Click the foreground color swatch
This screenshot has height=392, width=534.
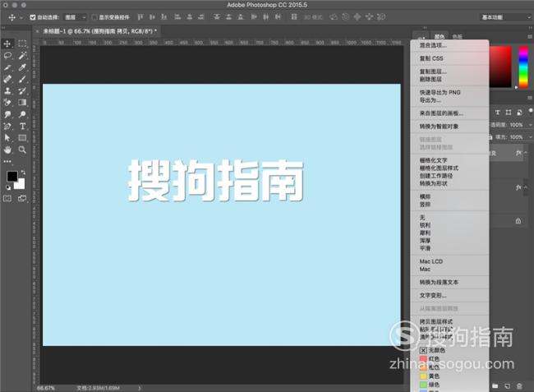12,176
